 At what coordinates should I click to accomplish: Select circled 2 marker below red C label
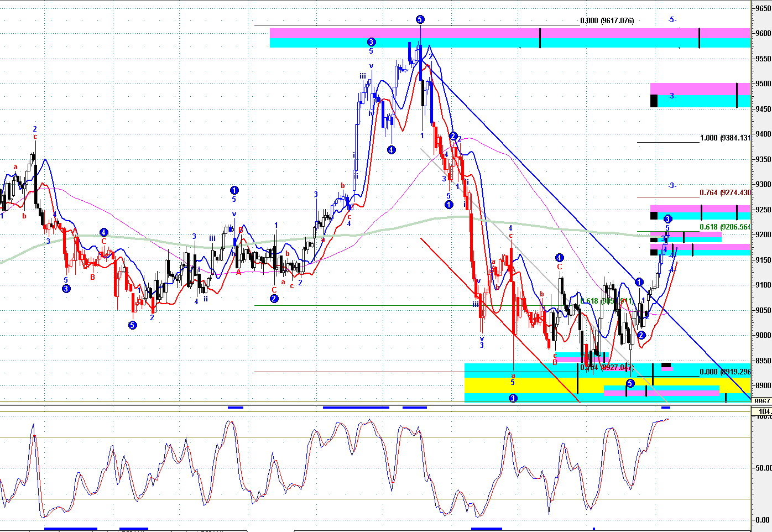pos(274,299)
